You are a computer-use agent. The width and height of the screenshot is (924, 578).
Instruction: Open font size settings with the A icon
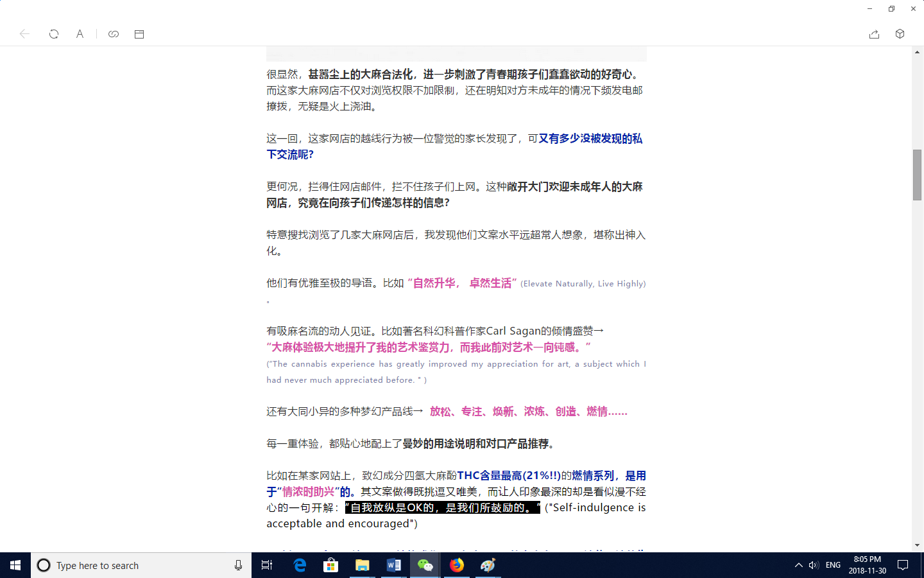click(x=80, y=34)
